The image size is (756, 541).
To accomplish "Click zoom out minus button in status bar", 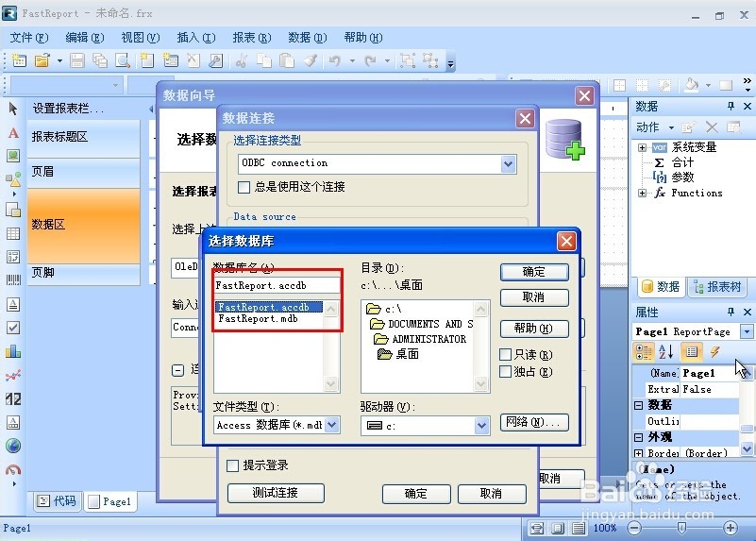I will pos(635,528).
